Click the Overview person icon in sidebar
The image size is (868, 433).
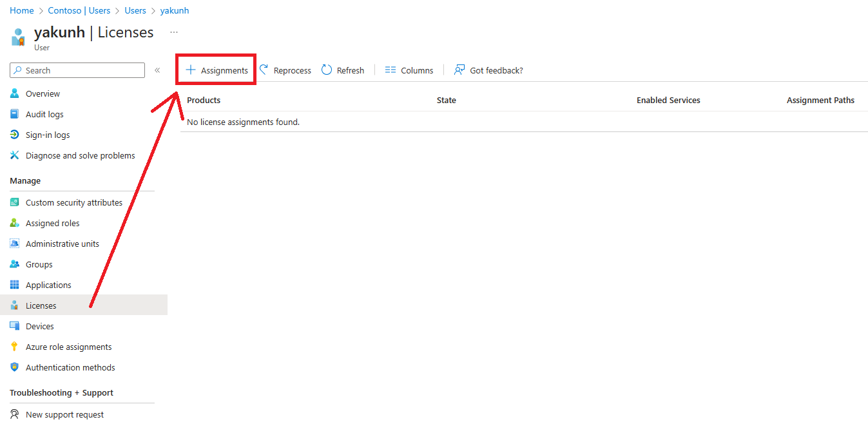pos(14,93)
